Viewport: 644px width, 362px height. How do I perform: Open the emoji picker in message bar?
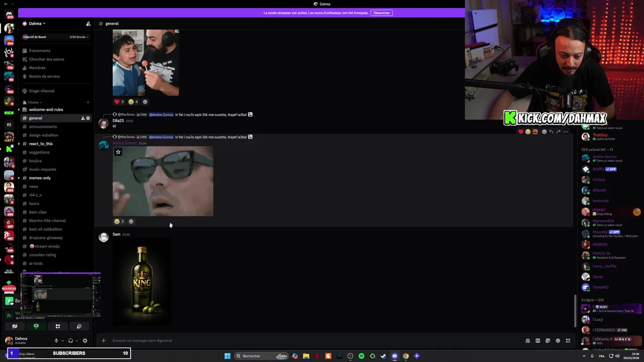click(x=558, y=340)
